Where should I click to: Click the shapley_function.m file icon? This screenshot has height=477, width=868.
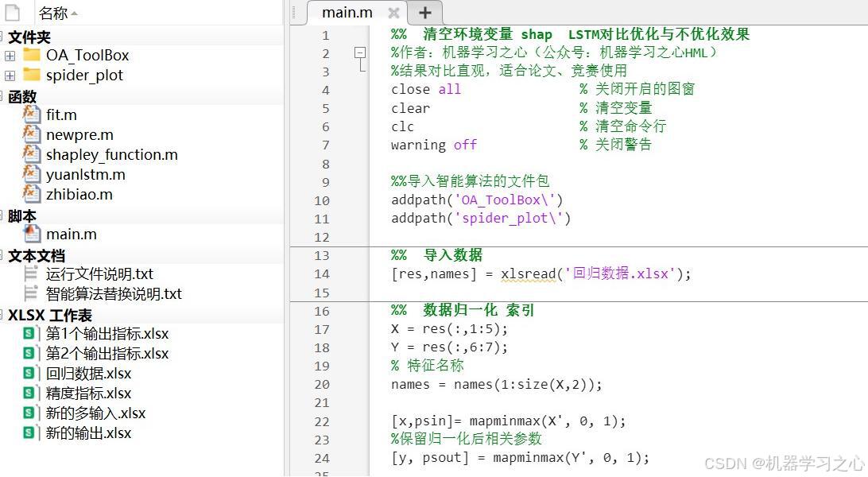(32, 154)
